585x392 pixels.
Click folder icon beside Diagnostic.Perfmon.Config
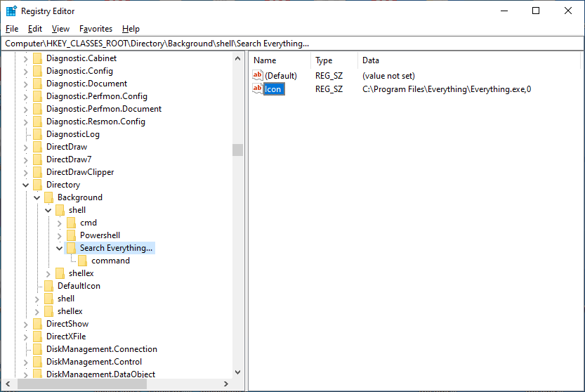tap(37, 96)
